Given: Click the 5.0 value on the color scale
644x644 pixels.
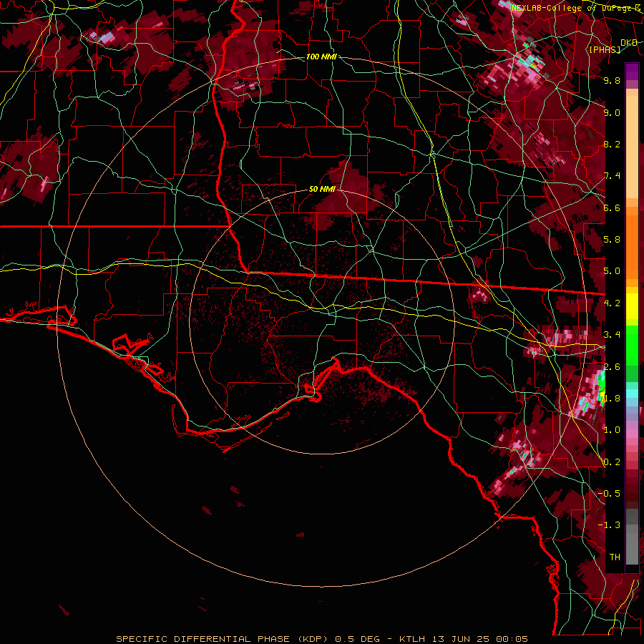Looking at the screenshot, I should click(x=612, y=271).
